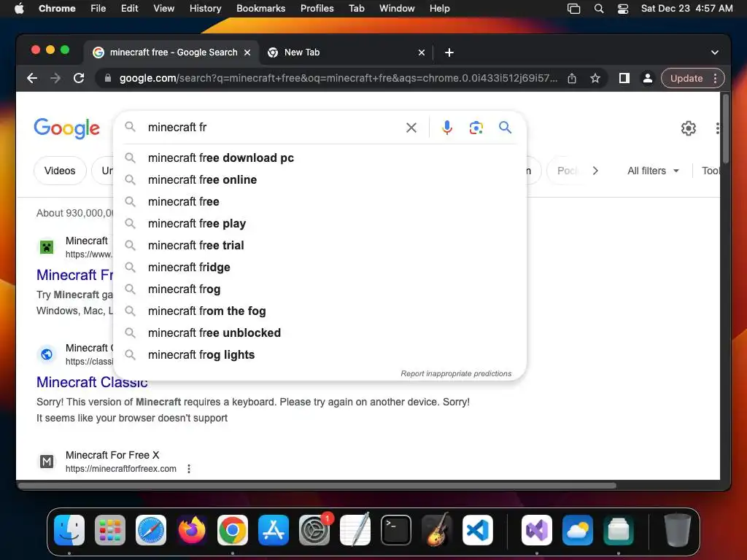747x560 pixels.
Task: Open System Settings from the dock
Action: (314, 530)
